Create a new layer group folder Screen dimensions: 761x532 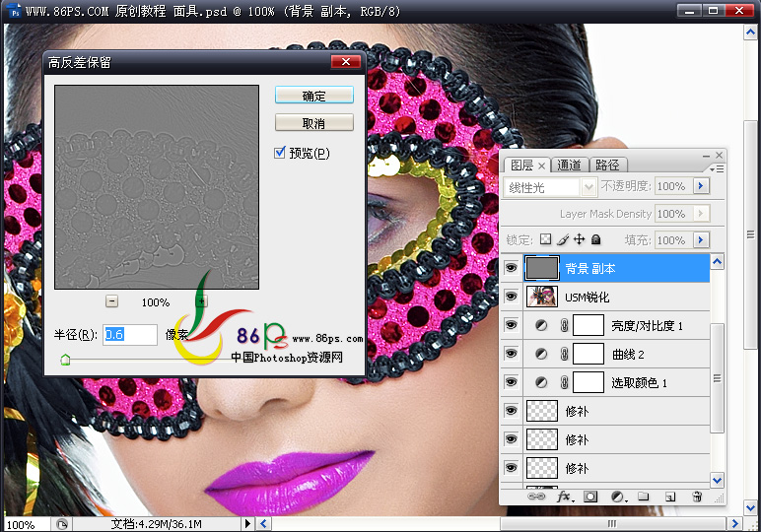point(644,498)
